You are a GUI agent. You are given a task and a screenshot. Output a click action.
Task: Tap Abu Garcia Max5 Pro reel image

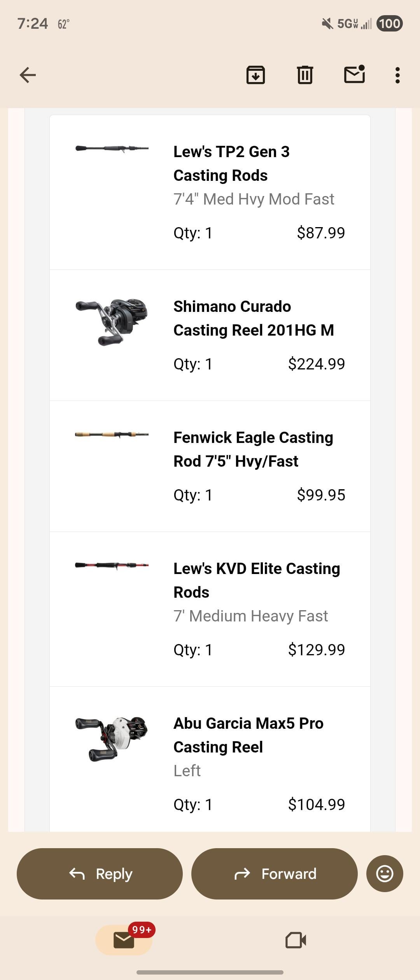(112, 738)
